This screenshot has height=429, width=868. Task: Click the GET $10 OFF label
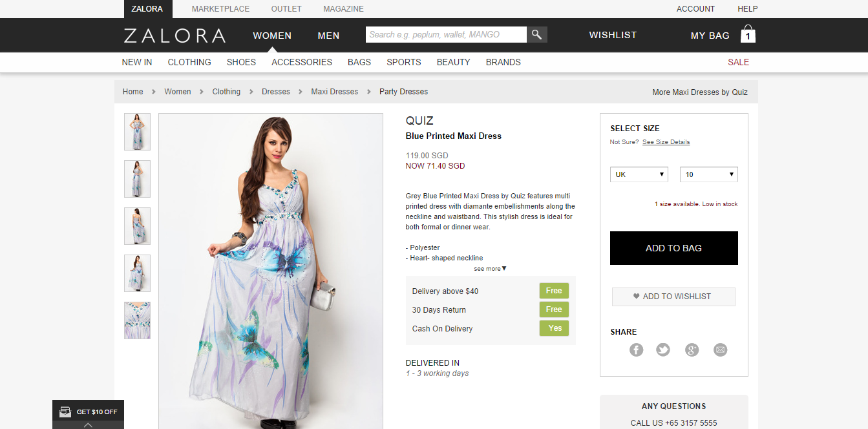97,412
